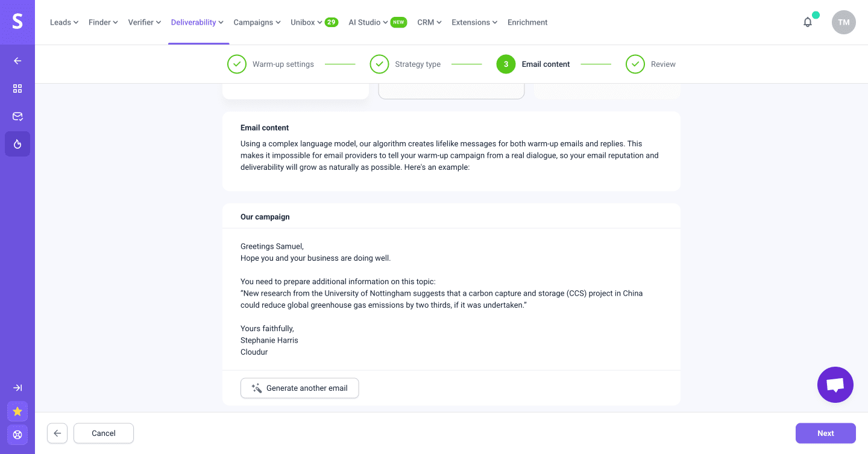Open the dashboard grid icon in sidebar
Image resolution: width=868 pixels, height=454 pixels.
[x=17, y=89]
